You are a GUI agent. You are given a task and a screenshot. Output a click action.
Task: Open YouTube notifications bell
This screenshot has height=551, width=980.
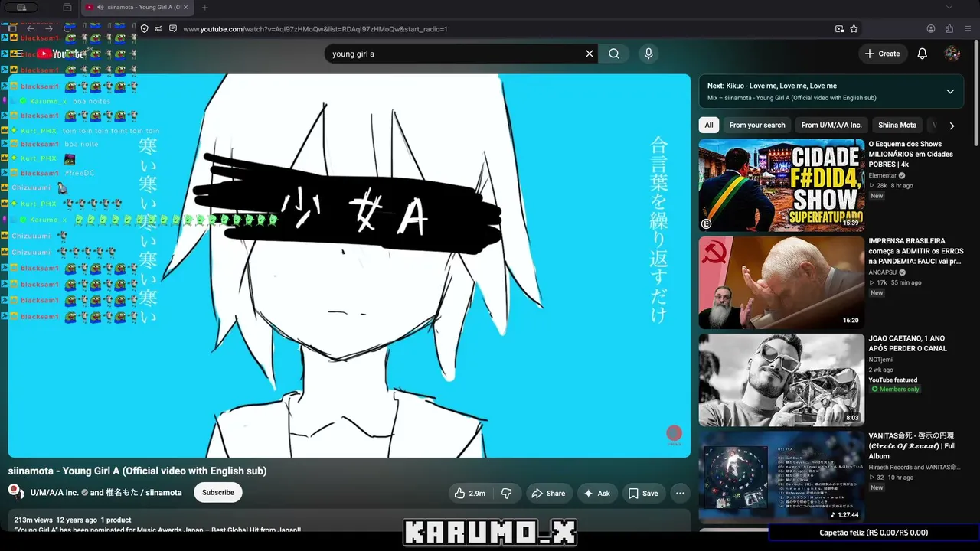click(x=923, y=54)
